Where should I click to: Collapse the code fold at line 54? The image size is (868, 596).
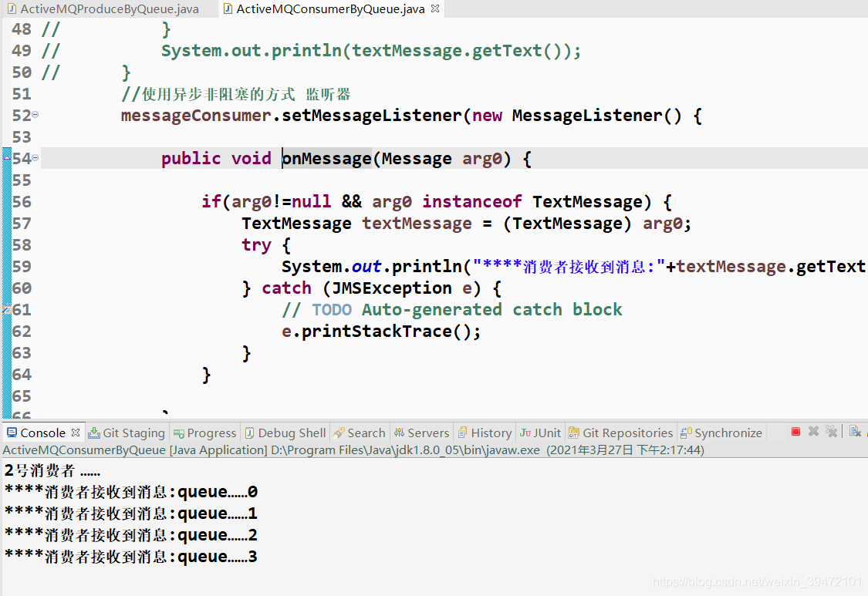tap(35, 158)
